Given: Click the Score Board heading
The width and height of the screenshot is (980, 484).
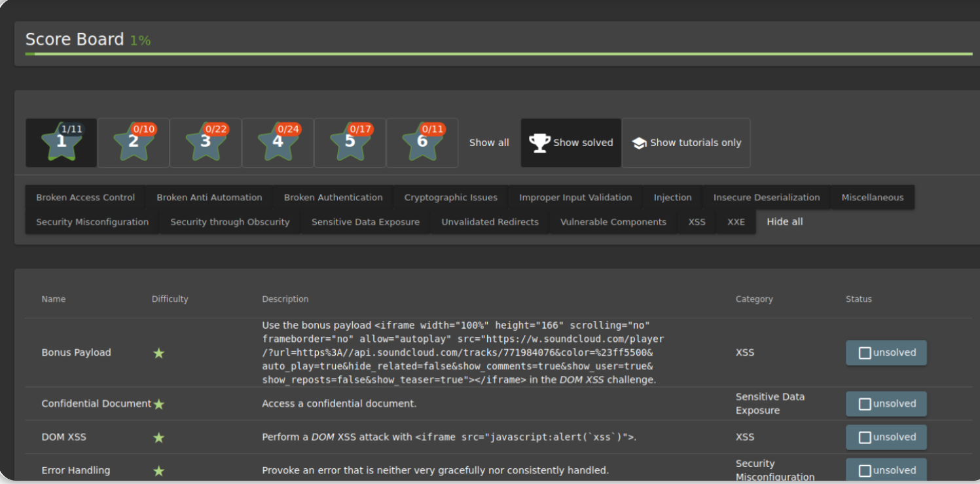Looking at the screenshot, I should [75, 39].
